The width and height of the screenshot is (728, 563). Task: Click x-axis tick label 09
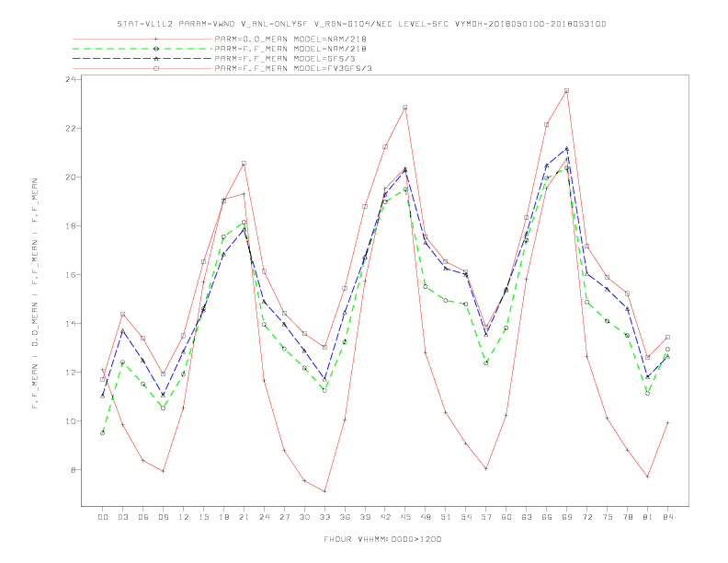(163, 517)
